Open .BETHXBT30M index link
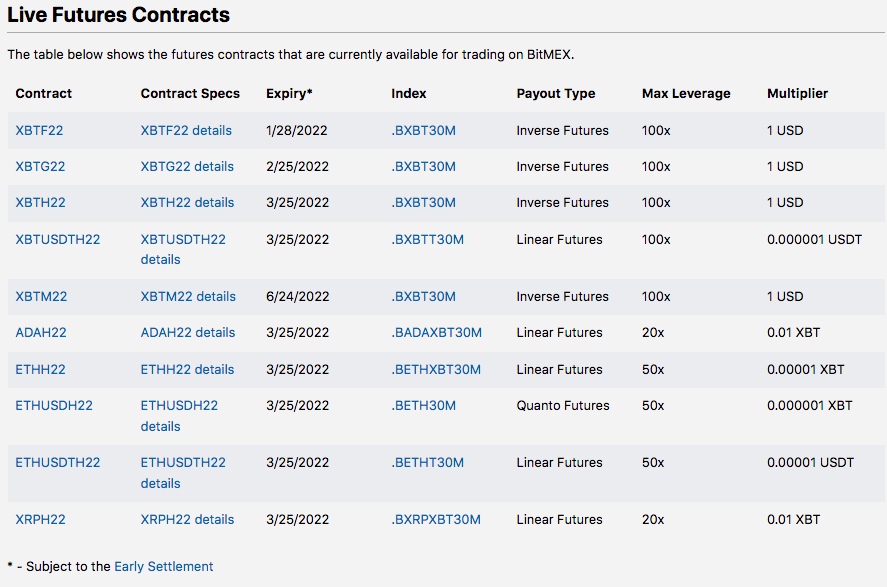Viewport: 887px width, 587px height. point(436,370)
